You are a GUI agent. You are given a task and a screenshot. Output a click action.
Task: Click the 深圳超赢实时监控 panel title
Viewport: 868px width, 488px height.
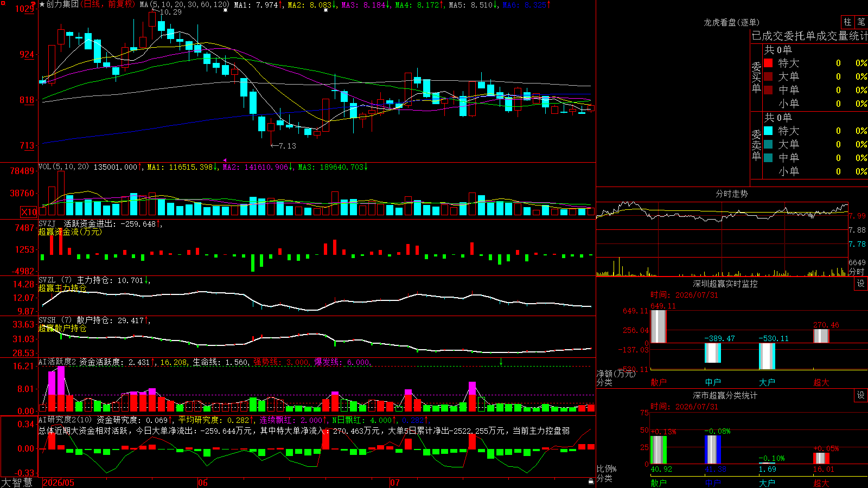[x=725, y=284]
